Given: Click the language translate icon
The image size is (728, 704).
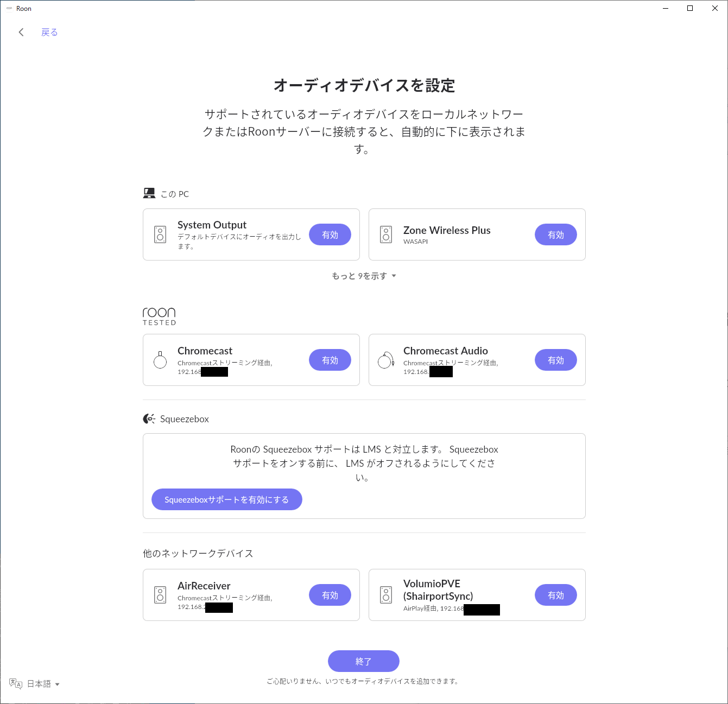Looking at the screenshot, I should tap(16, 684).
